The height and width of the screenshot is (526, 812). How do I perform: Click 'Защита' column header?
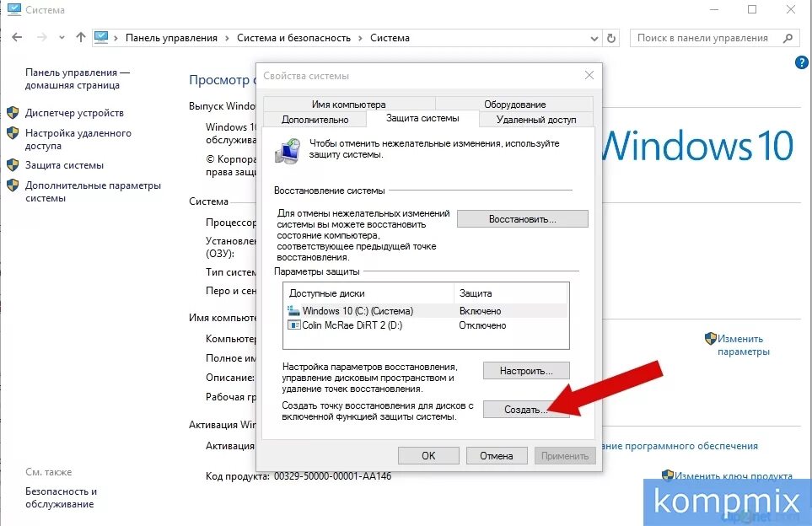coord(511,293)
